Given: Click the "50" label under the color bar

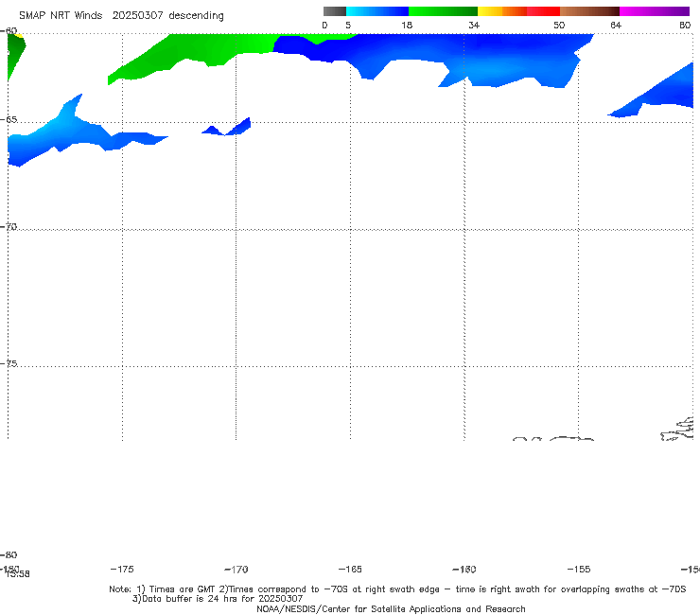Looking at the screenshot, I should point(559,26).
